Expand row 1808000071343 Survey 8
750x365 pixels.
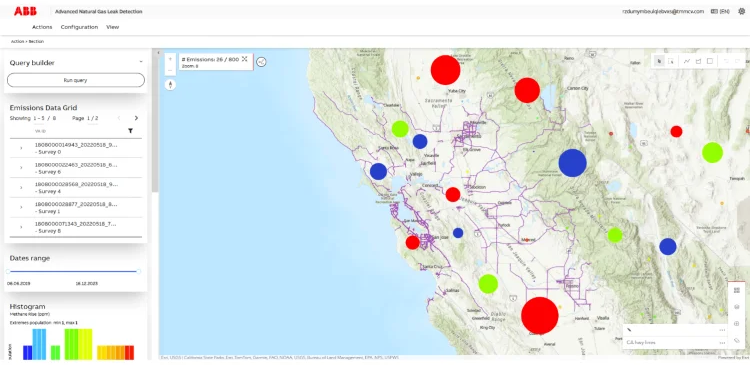pyautogui.click(x=21, y=227)
